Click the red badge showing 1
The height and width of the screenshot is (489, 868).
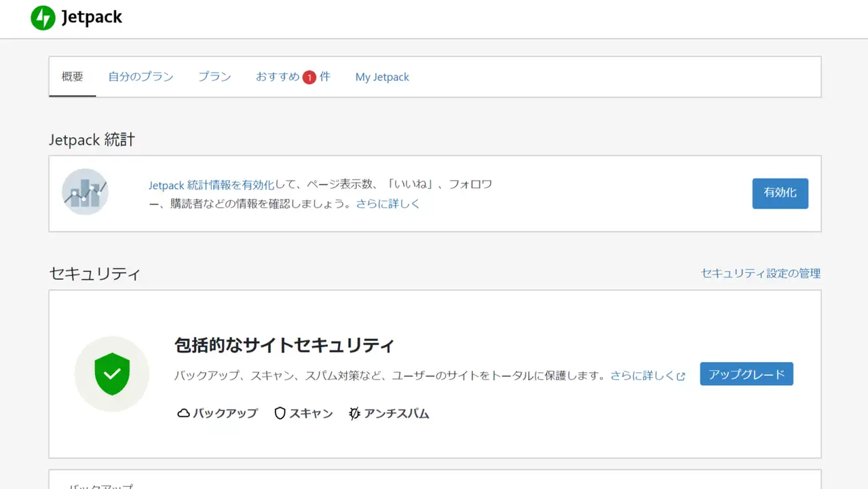pos(309,77)
